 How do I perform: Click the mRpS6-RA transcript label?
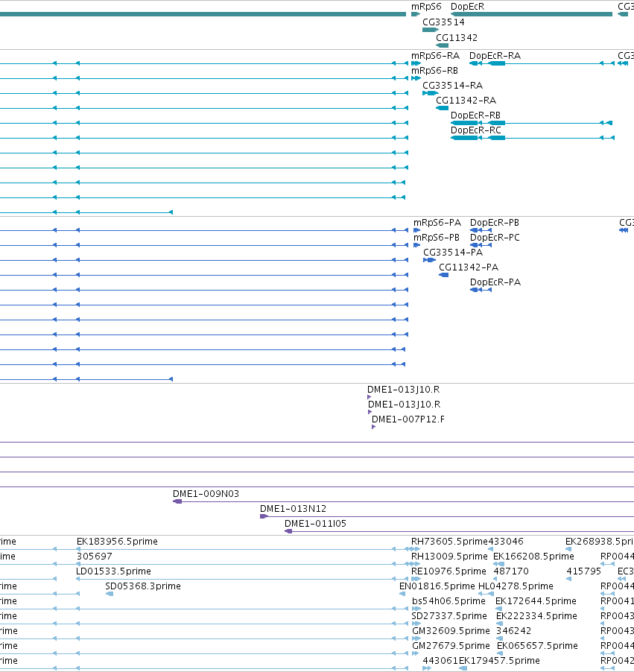pos(435,56)
